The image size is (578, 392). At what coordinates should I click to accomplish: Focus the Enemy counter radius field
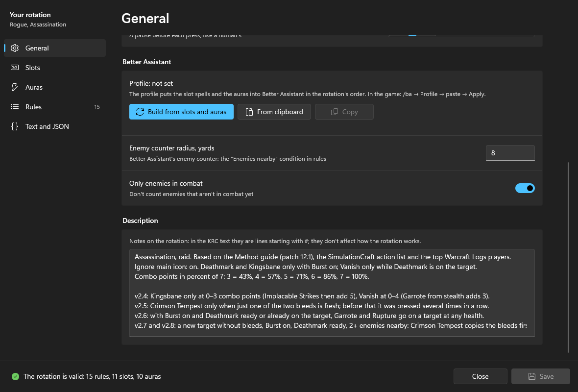tap(510, 153)
